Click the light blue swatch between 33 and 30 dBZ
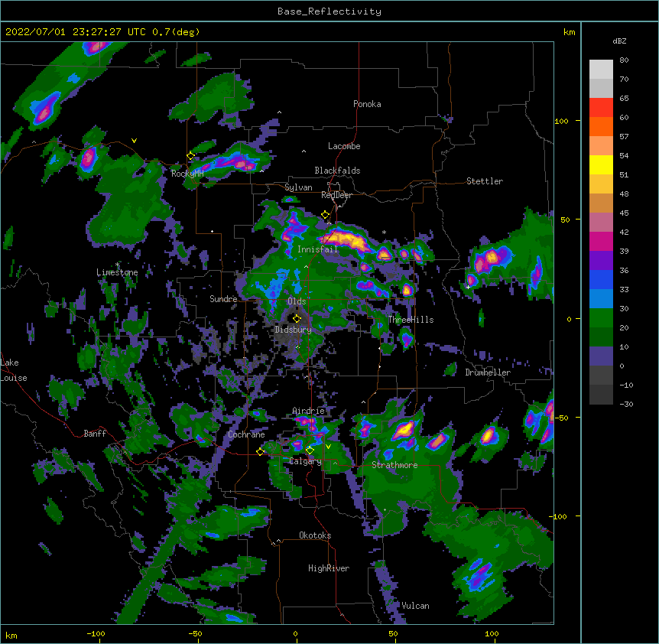This screenshot has height=644, width=659. tap(601, 299)
